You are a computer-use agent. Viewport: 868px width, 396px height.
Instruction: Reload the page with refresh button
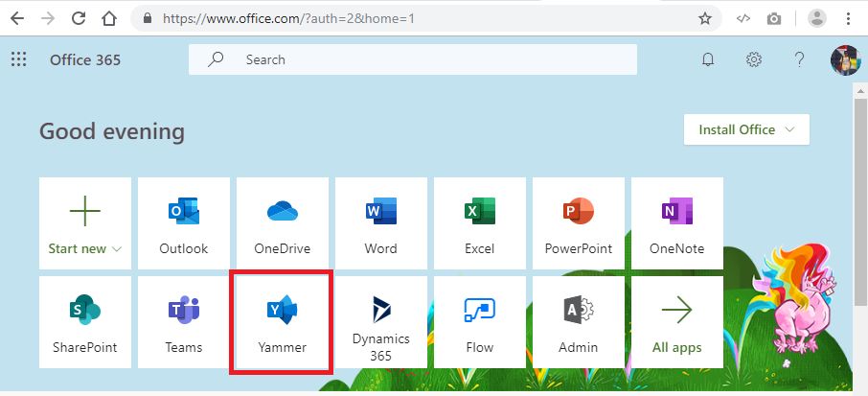(x=80, y=18)
